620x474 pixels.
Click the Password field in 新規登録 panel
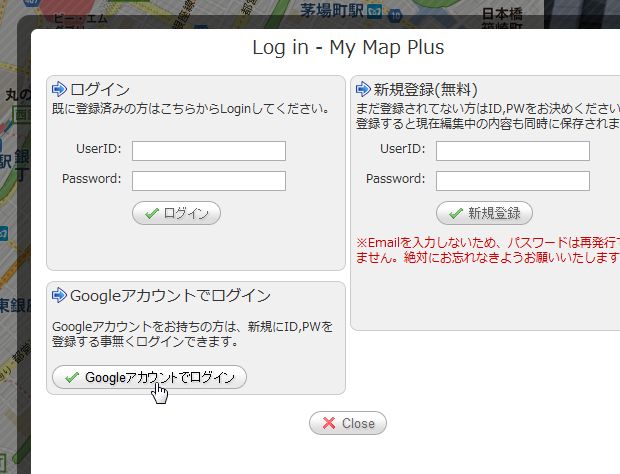513,181
